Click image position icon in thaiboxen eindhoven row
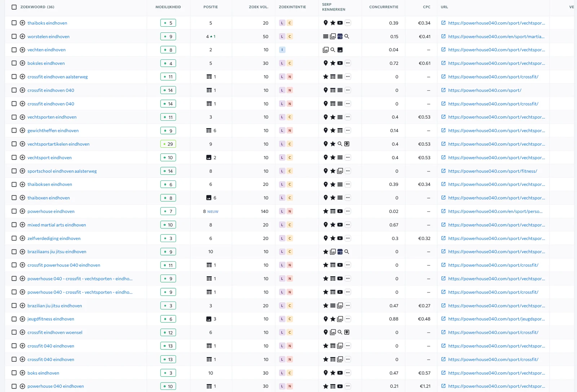577x392 pixels. point(209,198)
